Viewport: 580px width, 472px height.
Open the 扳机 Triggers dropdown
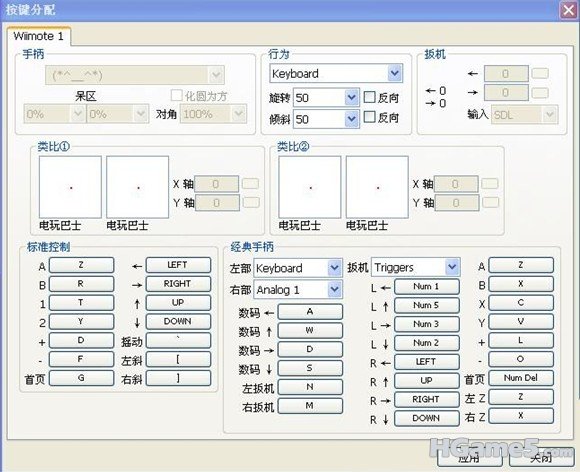tap(415, 267)
